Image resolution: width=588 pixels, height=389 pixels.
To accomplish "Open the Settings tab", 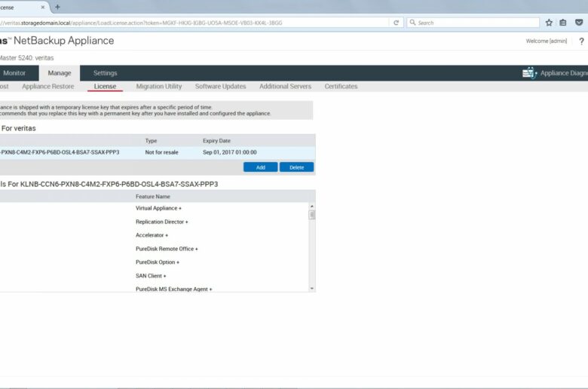I will click(x=105, y=73).
